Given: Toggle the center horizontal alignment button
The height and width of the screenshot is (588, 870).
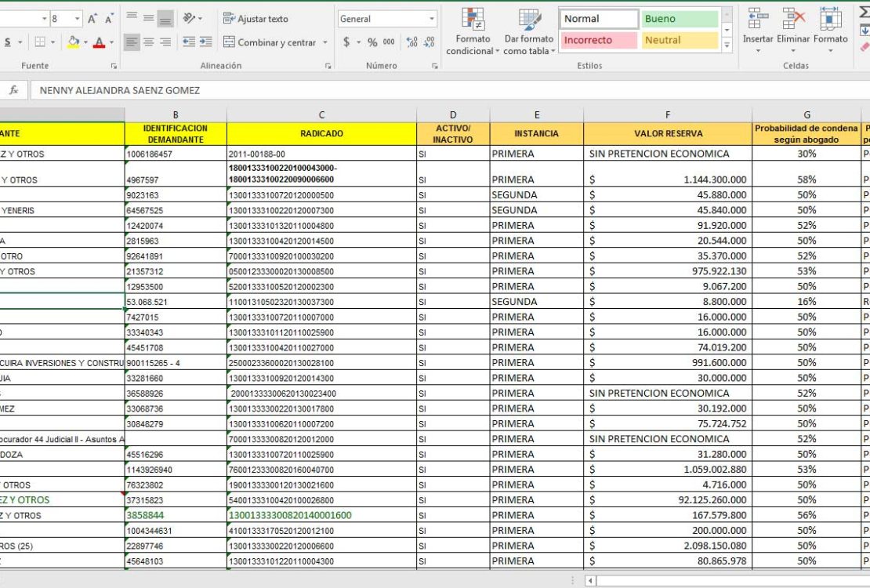Looking at the screenshot, I should tap(148, 42).
